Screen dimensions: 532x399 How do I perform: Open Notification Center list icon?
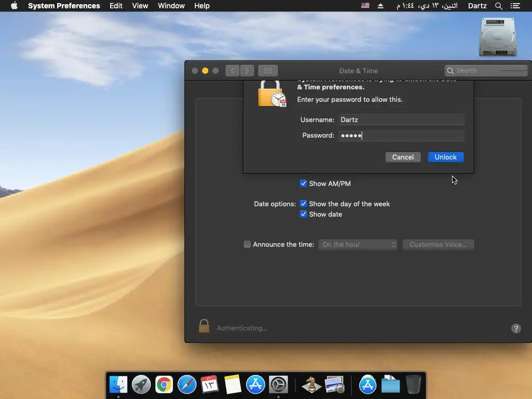tap(515, 6)
